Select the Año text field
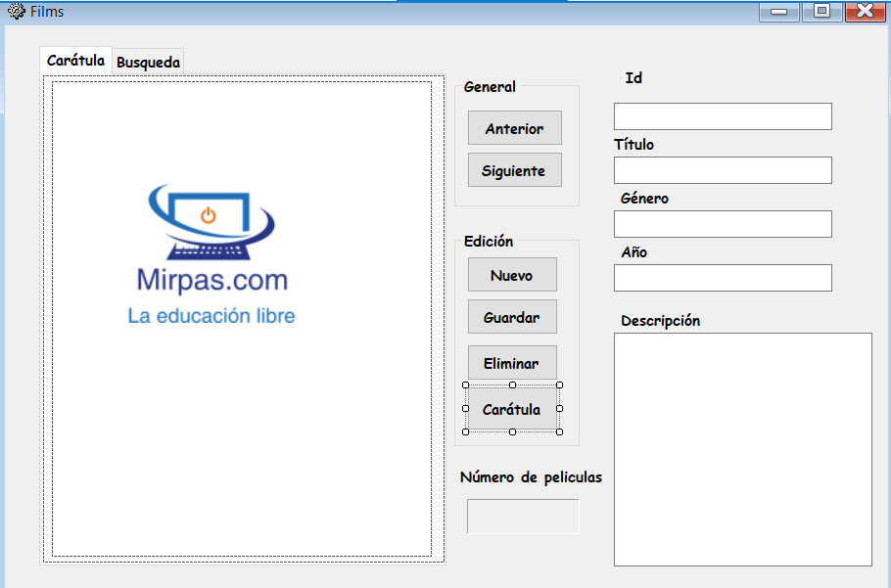 tap(723, 278)
